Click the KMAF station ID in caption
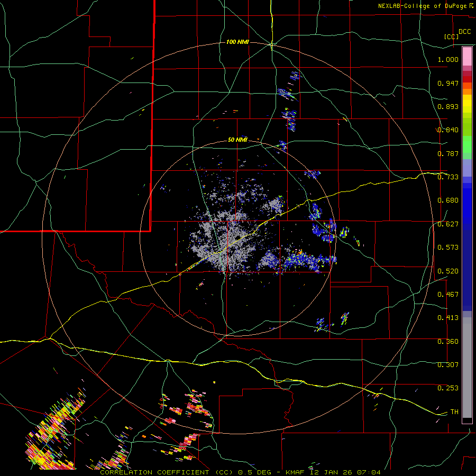Viewport: 476px width, 476px height. pos(296,472)
